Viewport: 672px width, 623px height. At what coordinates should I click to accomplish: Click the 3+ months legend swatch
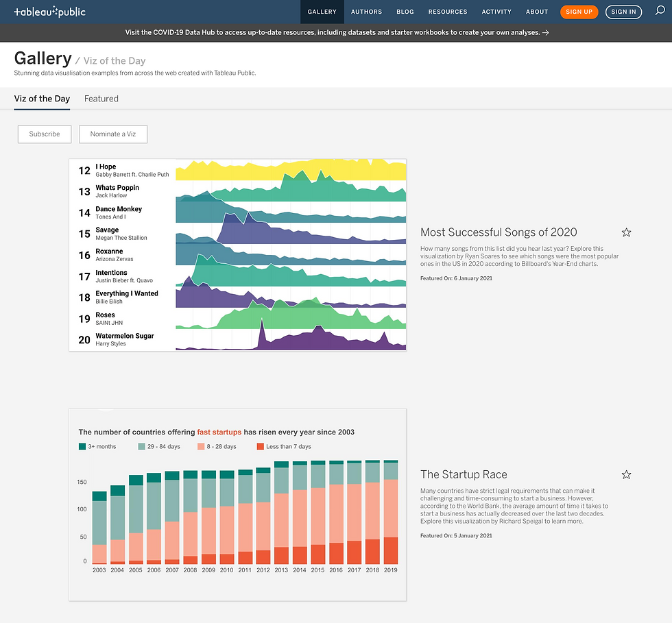82,446
